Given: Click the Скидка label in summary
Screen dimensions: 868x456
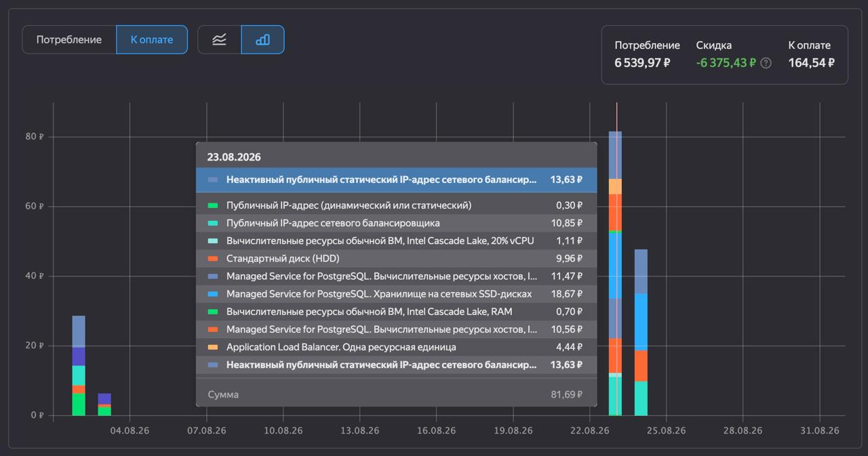Looking at the screenshot, I should click(x=713, y=45).
